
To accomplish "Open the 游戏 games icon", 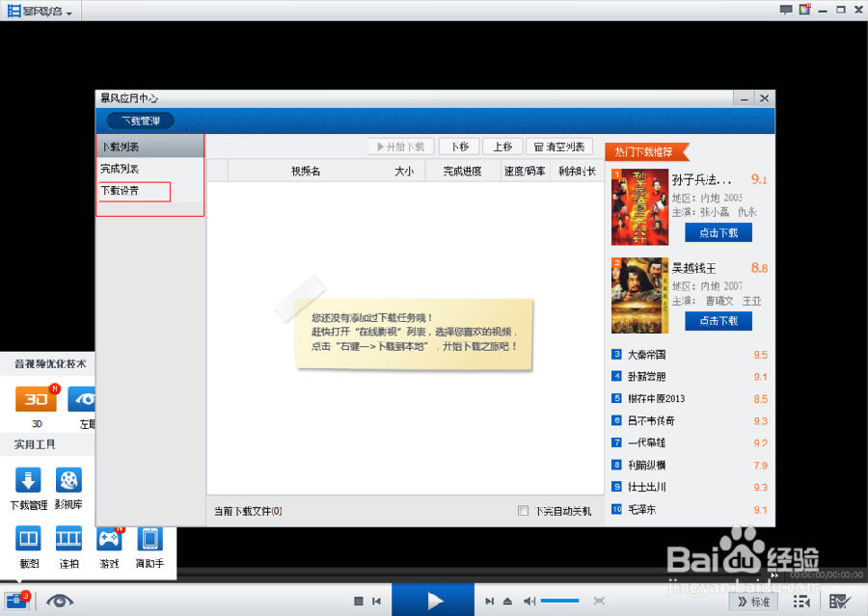I will click(x=109, y=538).
